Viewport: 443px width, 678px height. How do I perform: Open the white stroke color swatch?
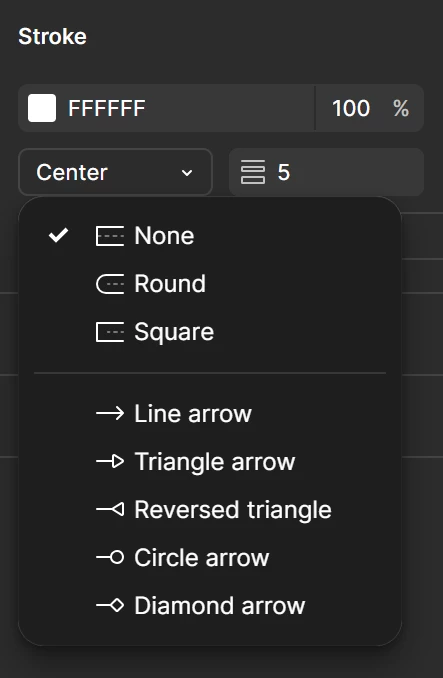click(x=42, y=108)
